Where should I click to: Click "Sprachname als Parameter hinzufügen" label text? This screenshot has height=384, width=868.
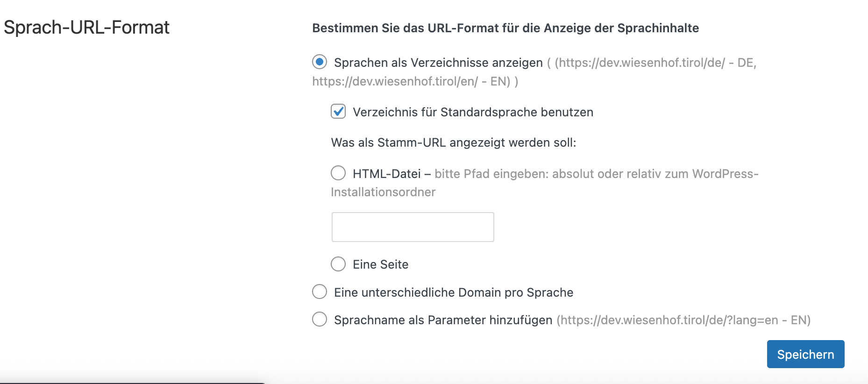443,320
